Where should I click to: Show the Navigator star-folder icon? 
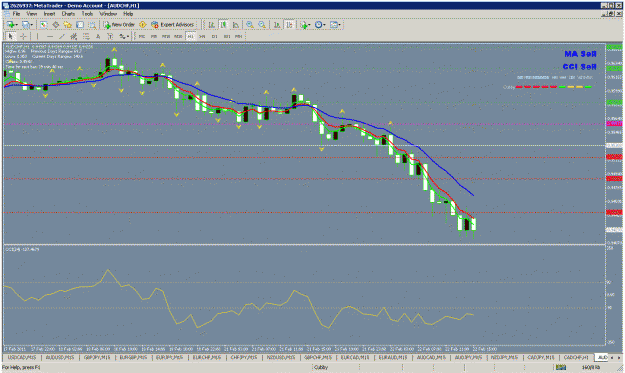click(67, 25)
